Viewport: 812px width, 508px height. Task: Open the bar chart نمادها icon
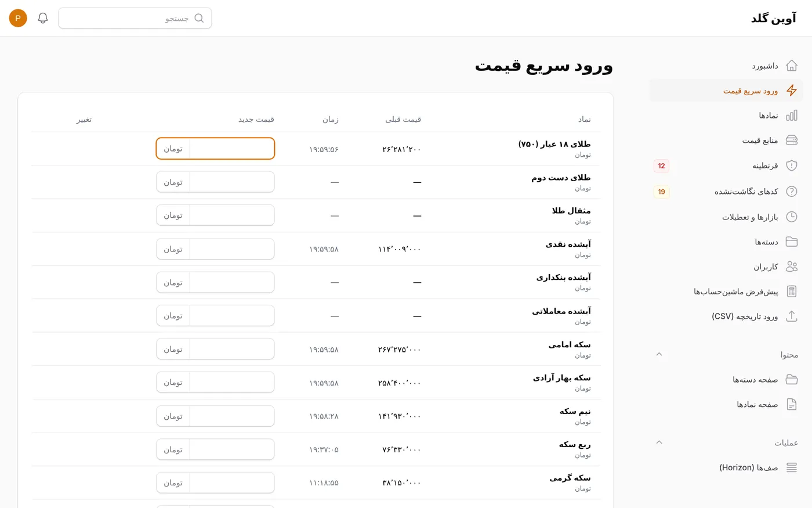tap(791, 116)
